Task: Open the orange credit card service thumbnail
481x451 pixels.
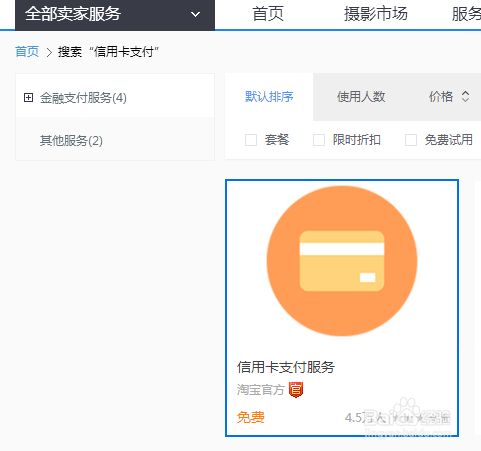Action: pyautogui.click(x=342, y=261)
